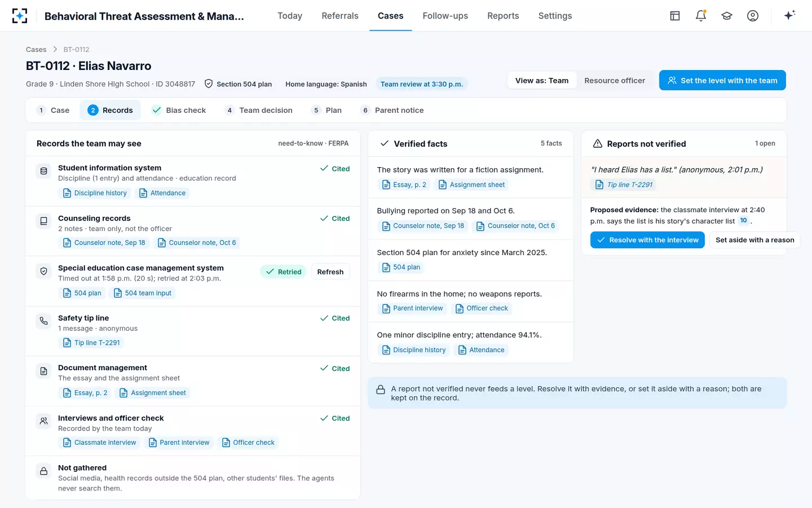This screenshot has width=812, height=508.
Task: Open the Follow-ups tab
Action: click(445, 16)
